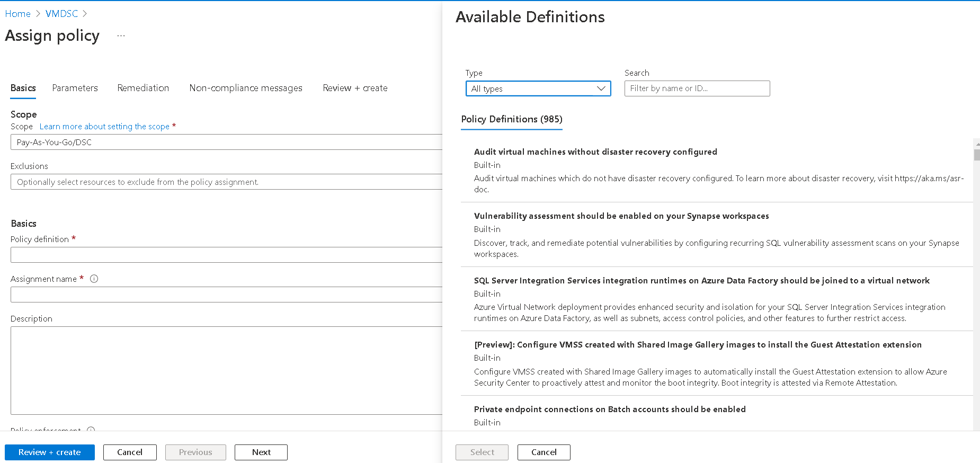
Task: Open the Remediation tab
Action: click(x=143, y=88)
